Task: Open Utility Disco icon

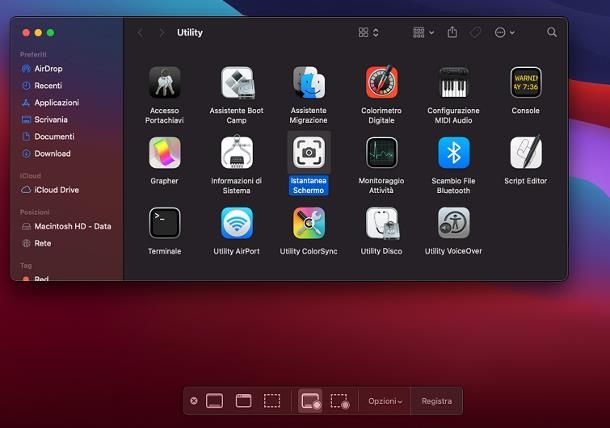Action: (x=381, y=223)
